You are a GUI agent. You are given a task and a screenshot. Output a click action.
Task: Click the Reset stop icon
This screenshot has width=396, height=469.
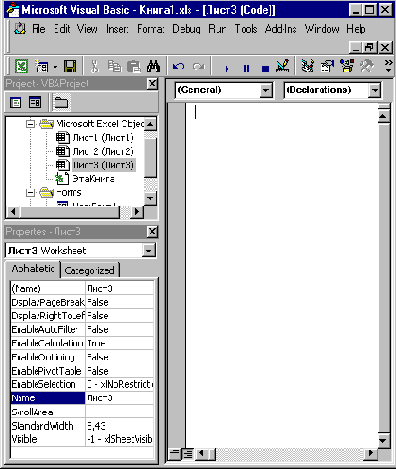(265, 68)
